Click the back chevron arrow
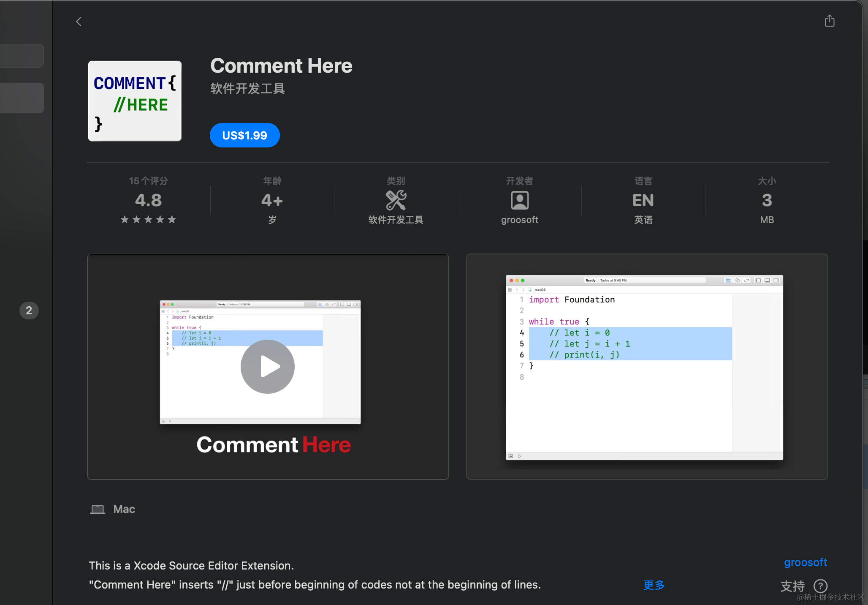This screenshot has width=868, height=605. pyautogui.click(x=79, y=22)
